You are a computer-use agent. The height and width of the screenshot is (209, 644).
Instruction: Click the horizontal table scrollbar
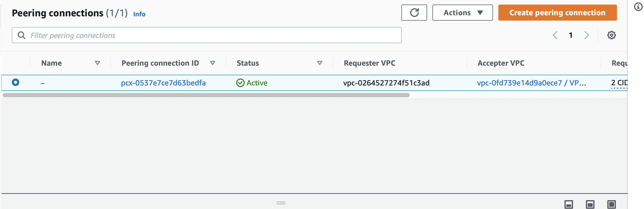(206, 95)
